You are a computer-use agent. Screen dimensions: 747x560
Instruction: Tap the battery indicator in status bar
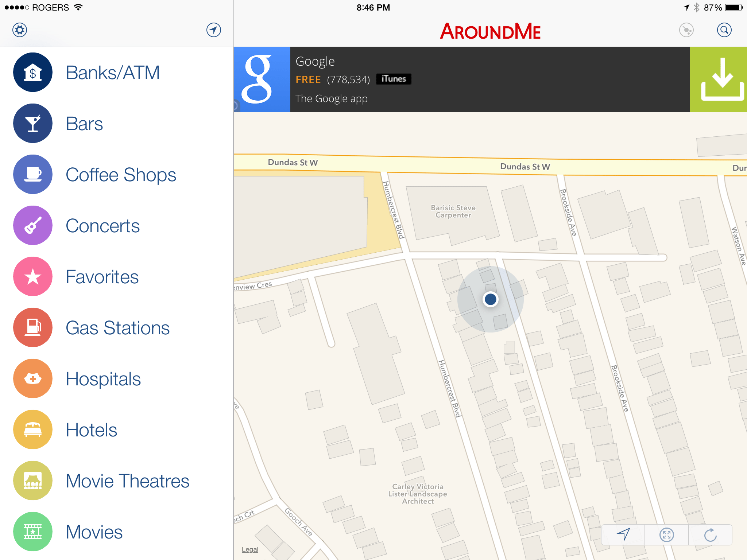point(734,7)
